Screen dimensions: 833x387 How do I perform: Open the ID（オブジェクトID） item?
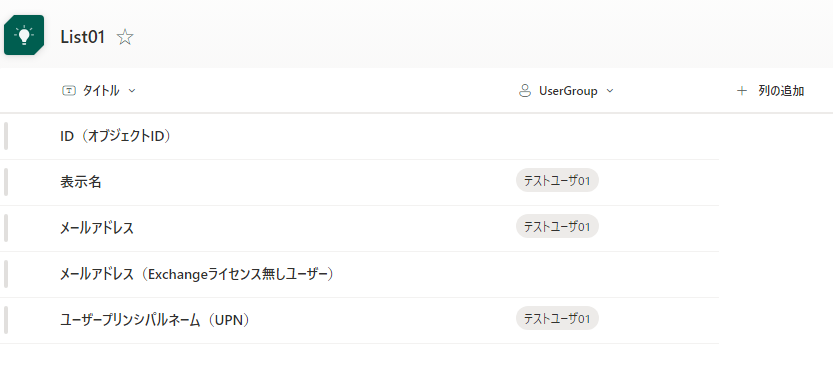(116, 137)
